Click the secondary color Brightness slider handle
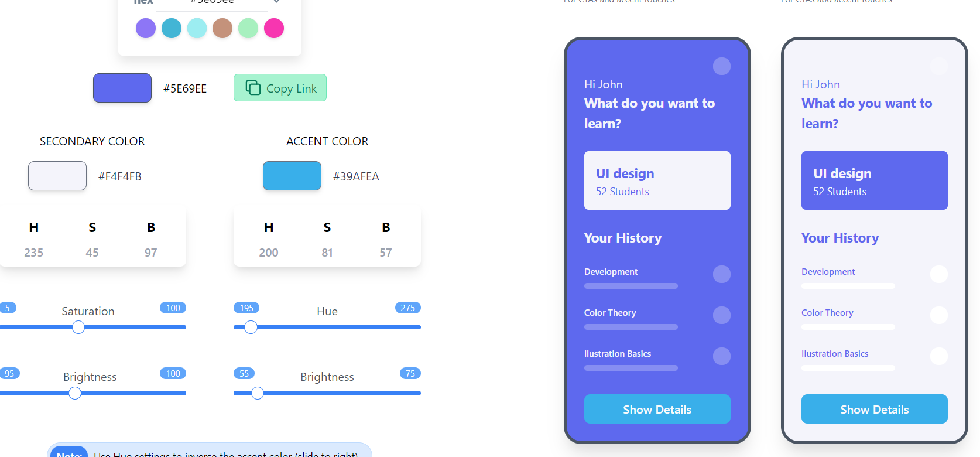980x457 pixels. coord(75,393)
